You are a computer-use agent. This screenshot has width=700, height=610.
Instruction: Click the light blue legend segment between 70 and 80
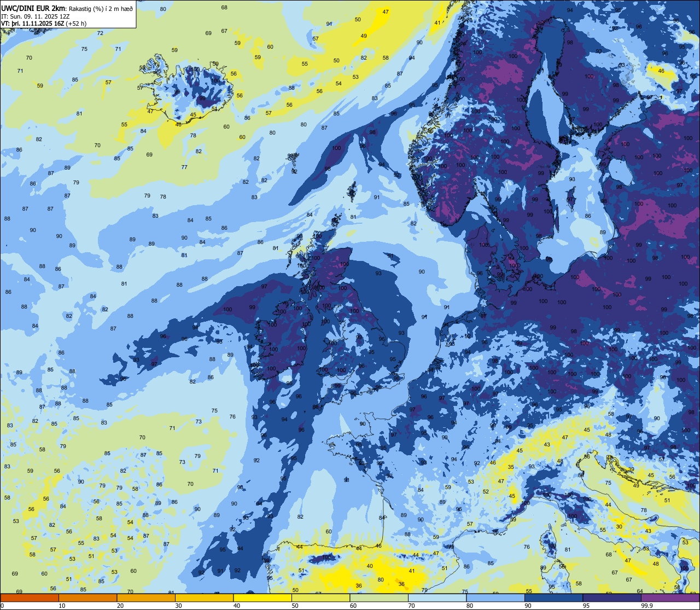[437, 597]
